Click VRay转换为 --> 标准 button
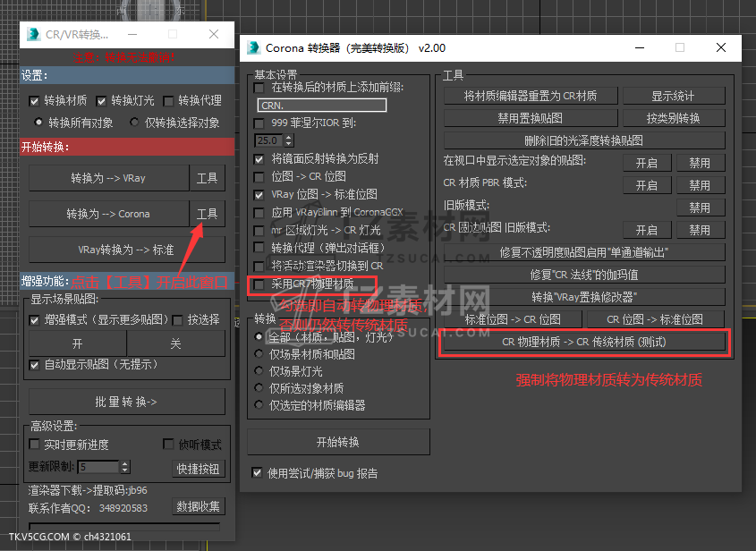 (x=127, y=250)
